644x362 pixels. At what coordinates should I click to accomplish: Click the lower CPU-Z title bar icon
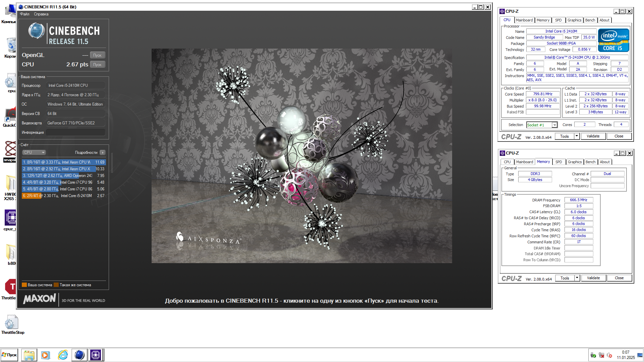(502, 153)
